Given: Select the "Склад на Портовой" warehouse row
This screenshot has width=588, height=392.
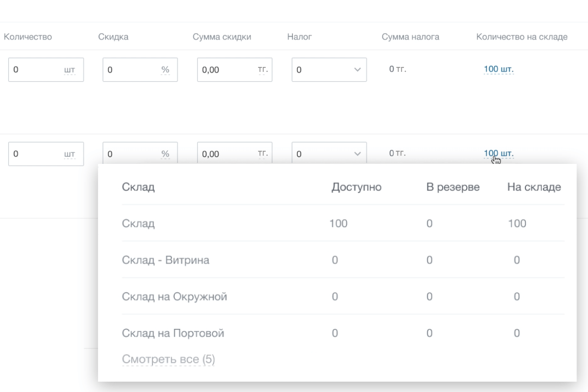Looking at the screenshot, I should 173,333.
